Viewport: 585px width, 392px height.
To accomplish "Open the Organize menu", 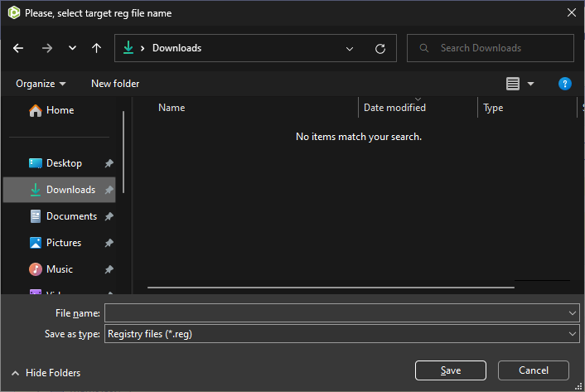I will (x=41, y=84).
